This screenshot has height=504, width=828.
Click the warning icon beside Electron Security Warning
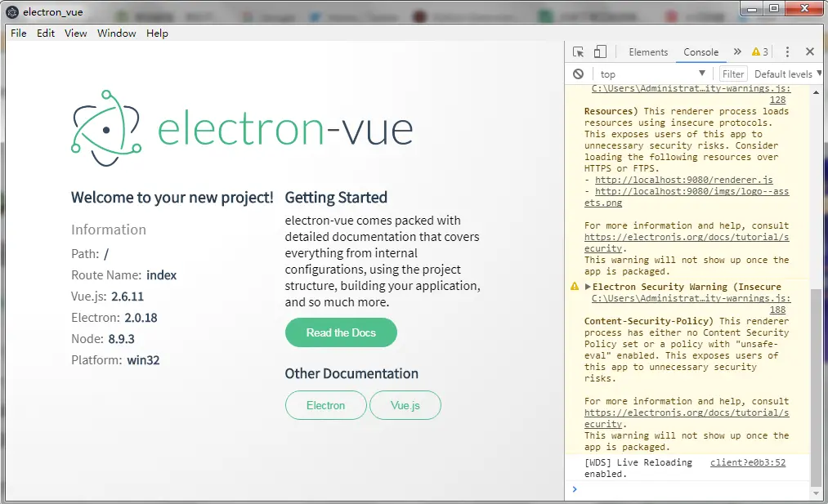575,287
